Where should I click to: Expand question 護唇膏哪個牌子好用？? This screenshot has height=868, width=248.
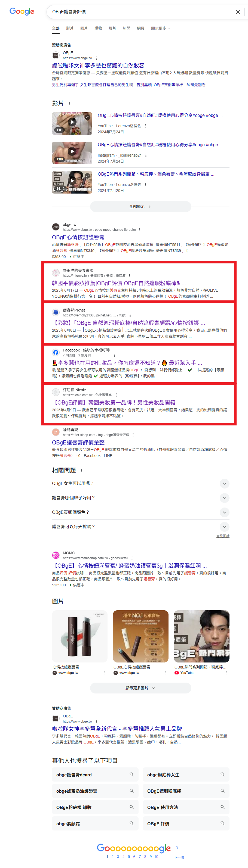(x=140, y=498)
